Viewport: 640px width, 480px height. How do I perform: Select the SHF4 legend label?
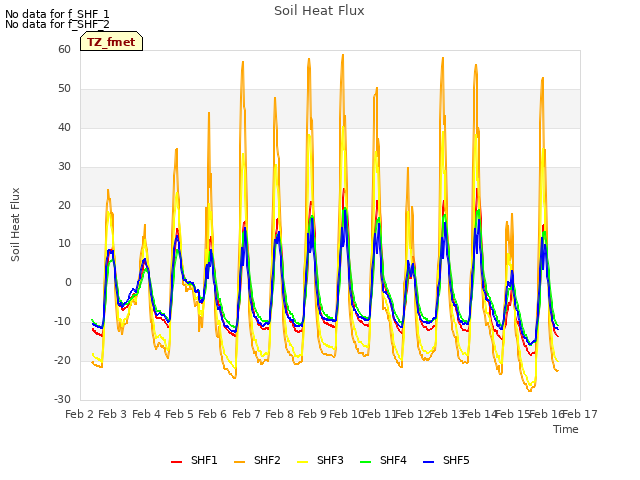click(393, 460)
